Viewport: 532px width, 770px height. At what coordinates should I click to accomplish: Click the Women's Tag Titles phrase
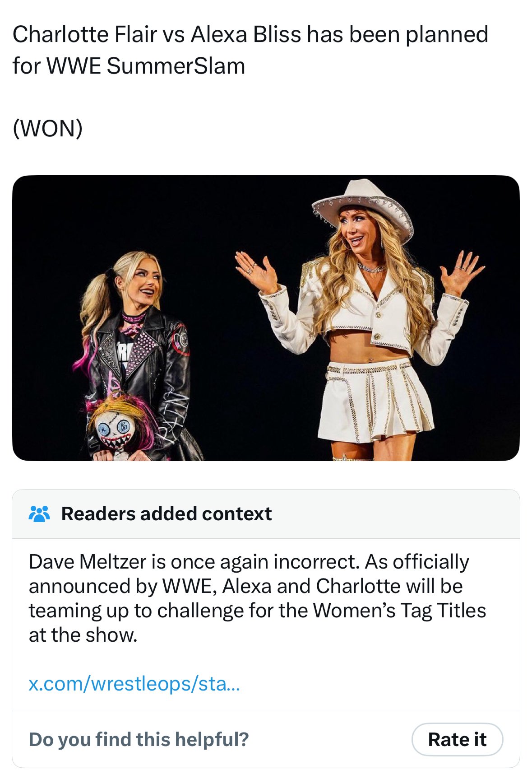399,611
